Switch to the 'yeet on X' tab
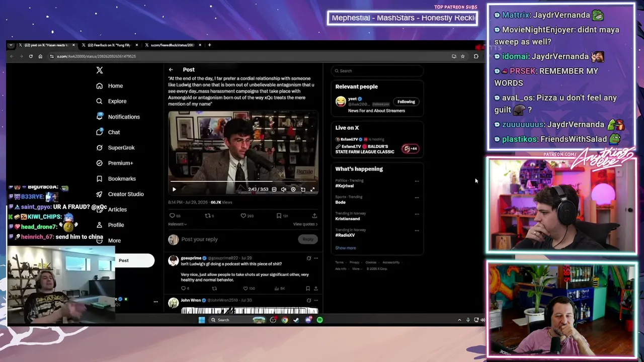Viewport: 644px width, 362px height. tap(46, 45)
